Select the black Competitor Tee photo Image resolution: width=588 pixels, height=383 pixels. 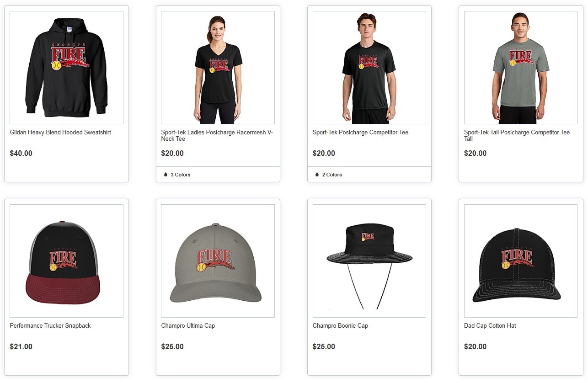coord(369,68)
